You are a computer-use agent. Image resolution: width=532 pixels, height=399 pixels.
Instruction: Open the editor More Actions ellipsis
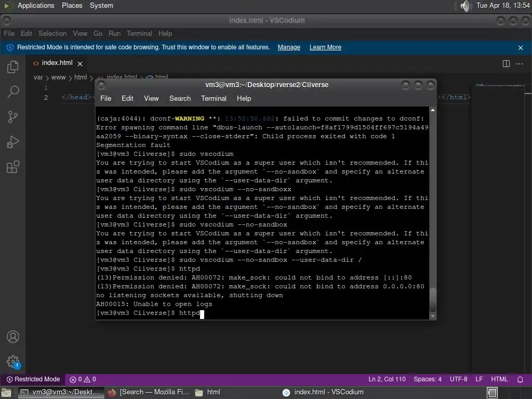click(520, 63)
